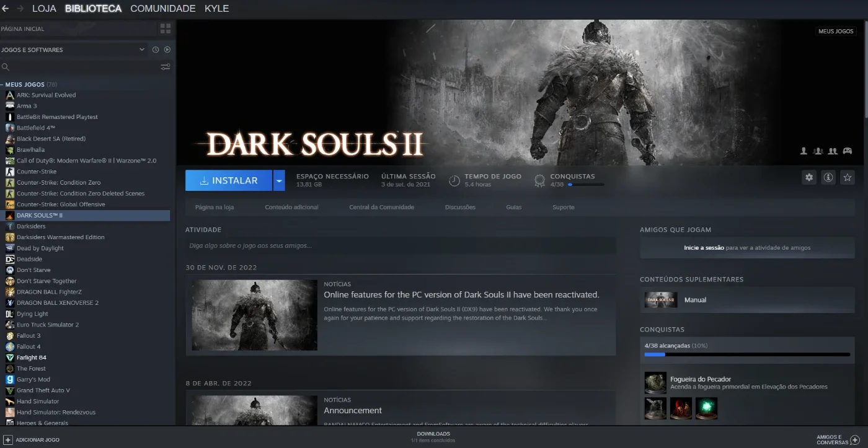The height and width of the screenshot is (448, 868).
Task: Click Garry's Mod game icon
Action: 10,379
